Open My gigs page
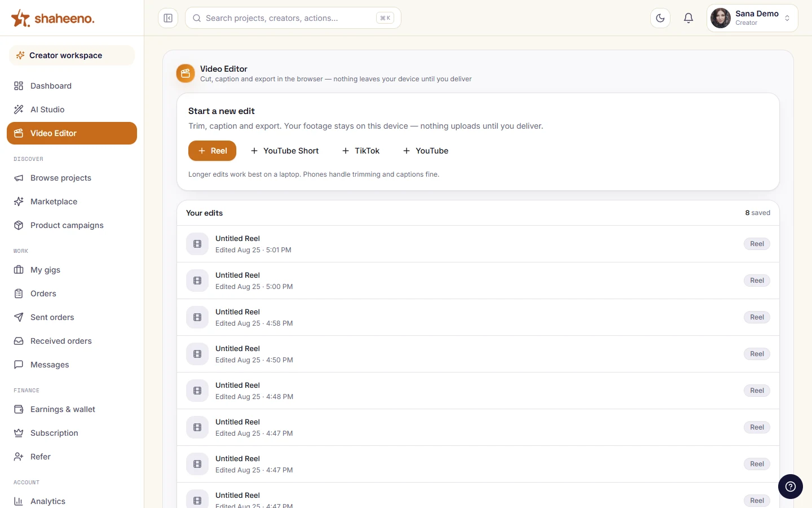Image resolution: width=812 pixels, height=508 pixels. pyautogui.click(x=72, y=270)
